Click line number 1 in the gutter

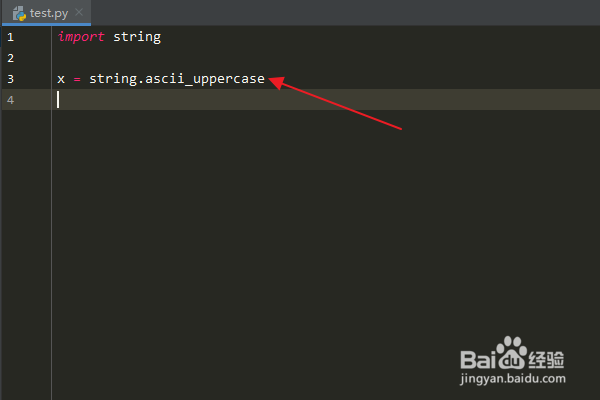pyautogui.click(x=10, y=37)
